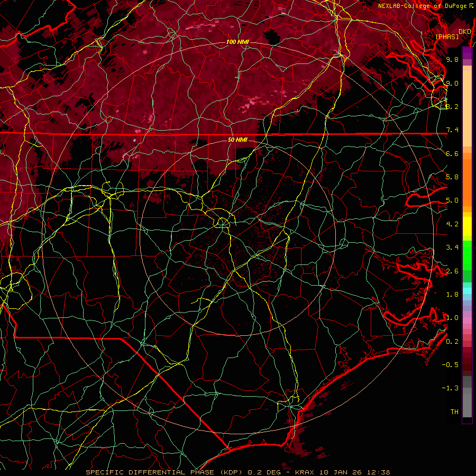476x476 pixels.
Task: Click 'SPECIFIC DIFFERENTIAL PHASE (KDP)' in the footer
Action: coord(164,472)
